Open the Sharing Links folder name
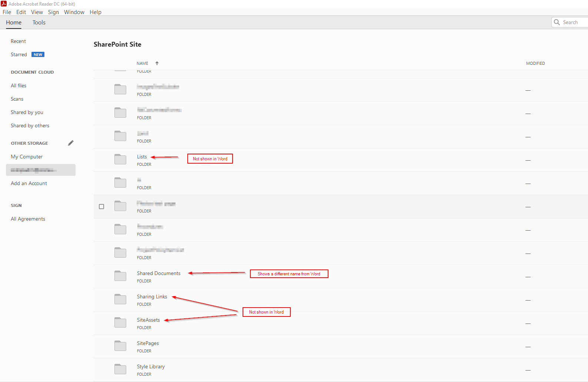This screenshot has height=382, width=588. coord(152,296)
